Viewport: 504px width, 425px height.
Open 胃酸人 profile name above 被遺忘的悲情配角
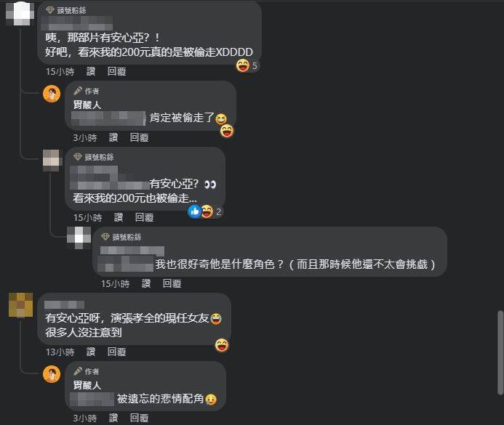(x=87, y=385)
